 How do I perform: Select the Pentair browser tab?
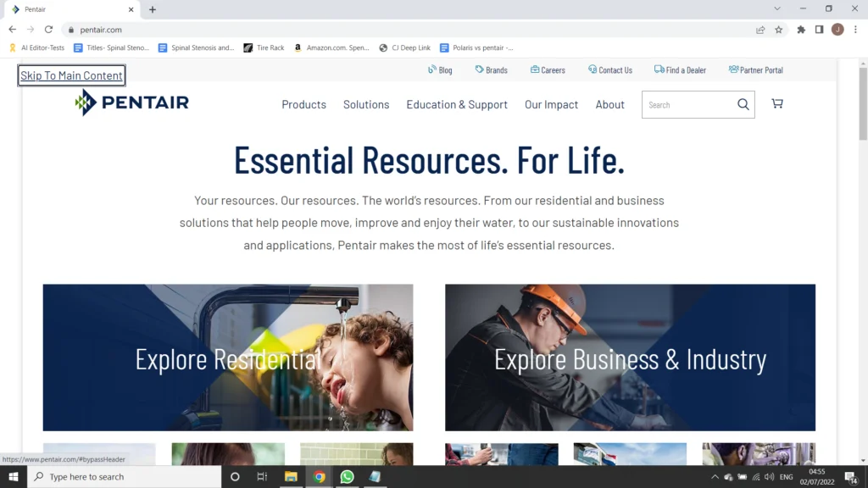pos(71,9)
